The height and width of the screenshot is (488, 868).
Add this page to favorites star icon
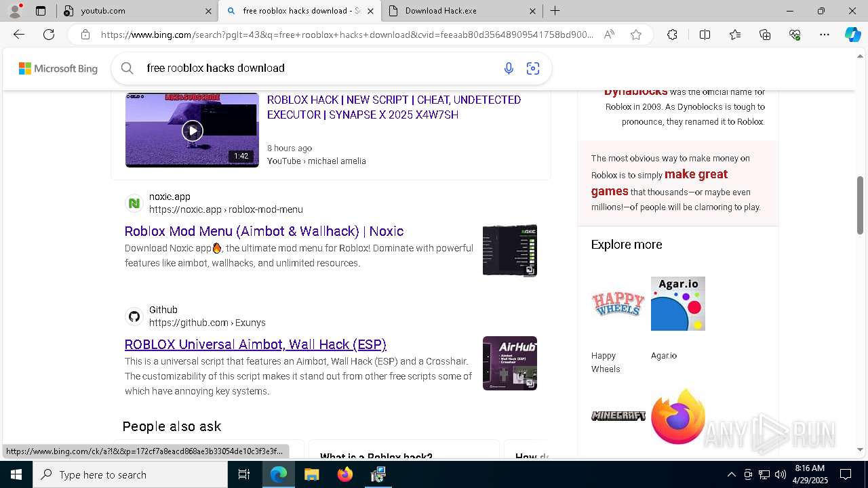coord(636,35)
